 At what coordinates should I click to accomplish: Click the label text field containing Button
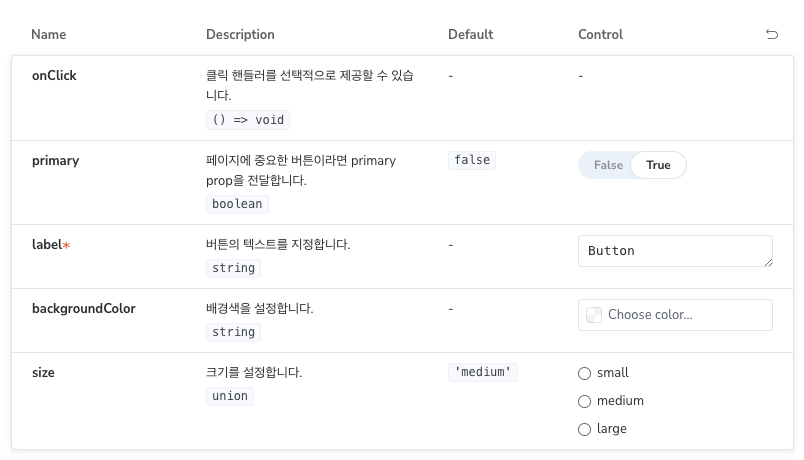click(675, 251)
